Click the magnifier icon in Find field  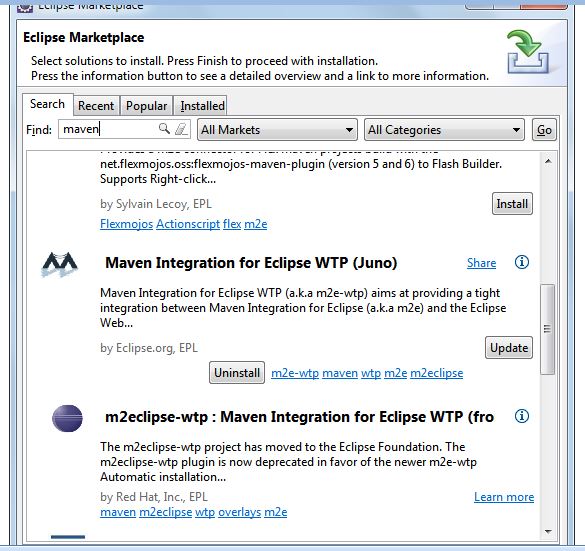pyautogui.click(x=164, y=129)
